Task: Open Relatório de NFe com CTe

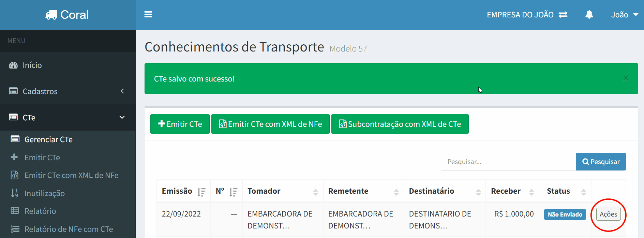Action: [x=69, y=229]
